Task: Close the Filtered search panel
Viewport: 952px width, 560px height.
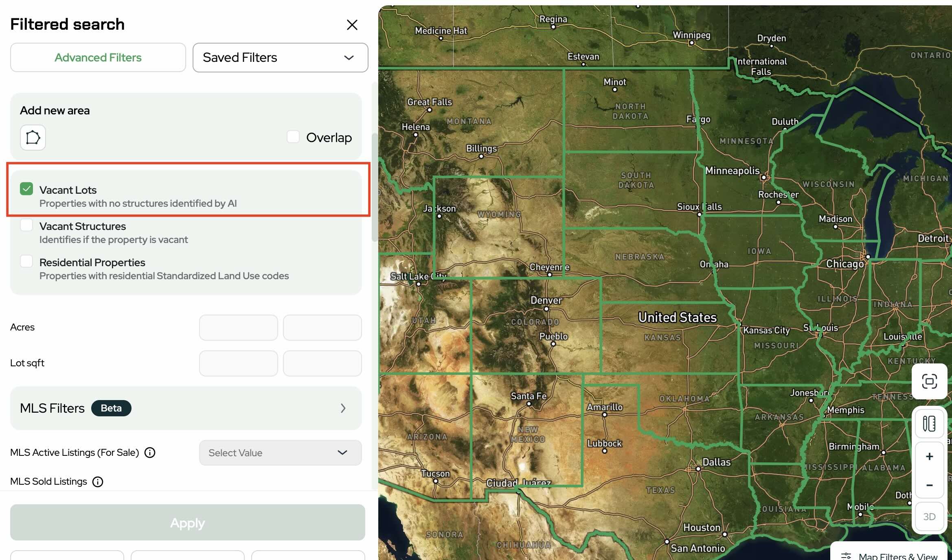Action: [352, 25]
